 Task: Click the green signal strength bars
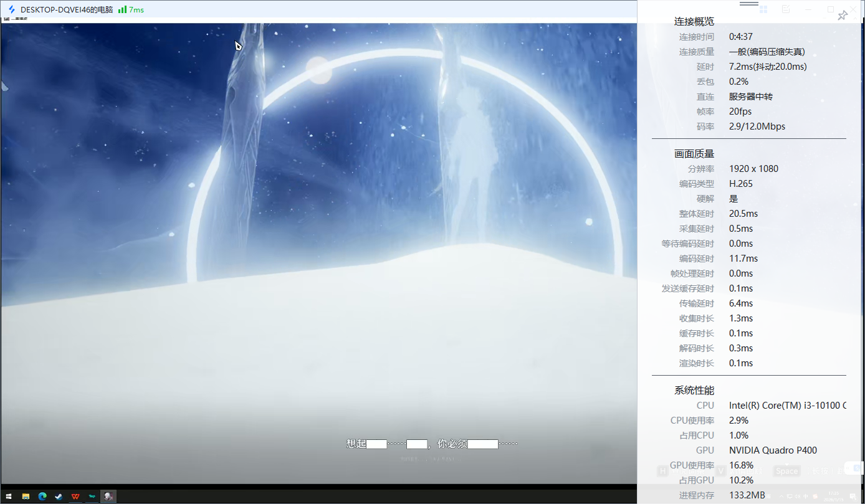coord(122,10)
